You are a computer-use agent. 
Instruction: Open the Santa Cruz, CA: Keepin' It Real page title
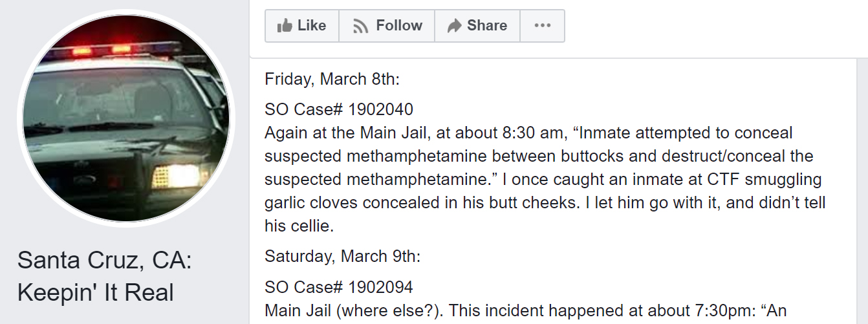(105, 277)
